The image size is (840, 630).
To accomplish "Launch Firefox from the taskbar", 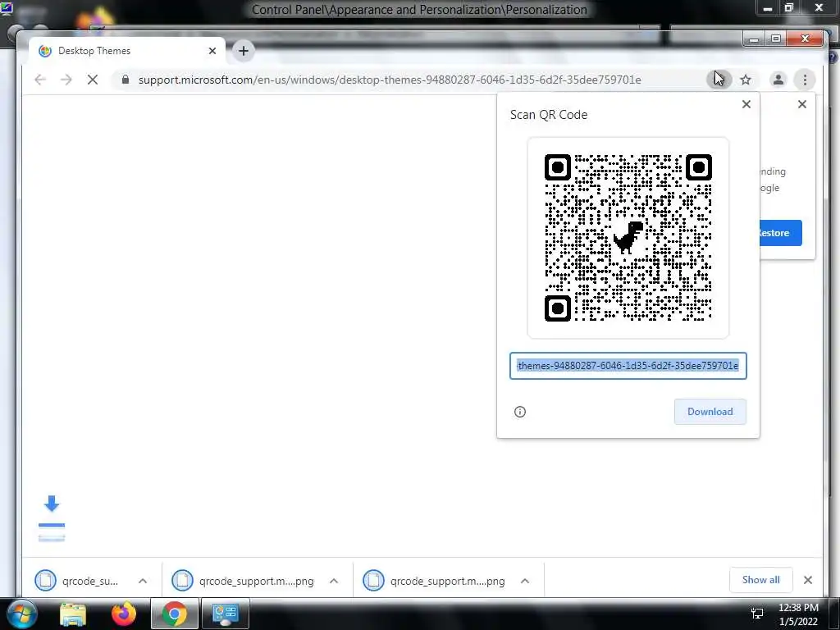I will click(x=124, y=614).
